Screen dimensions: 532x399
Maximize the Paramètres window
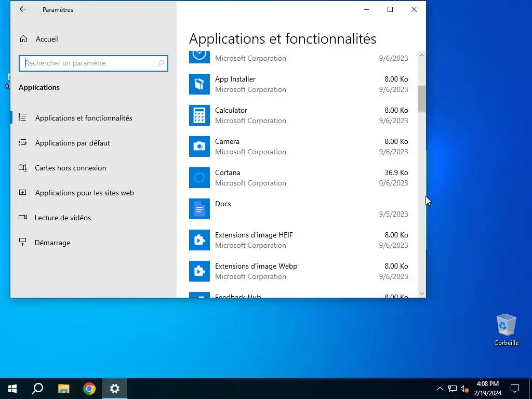click(390, 9)
